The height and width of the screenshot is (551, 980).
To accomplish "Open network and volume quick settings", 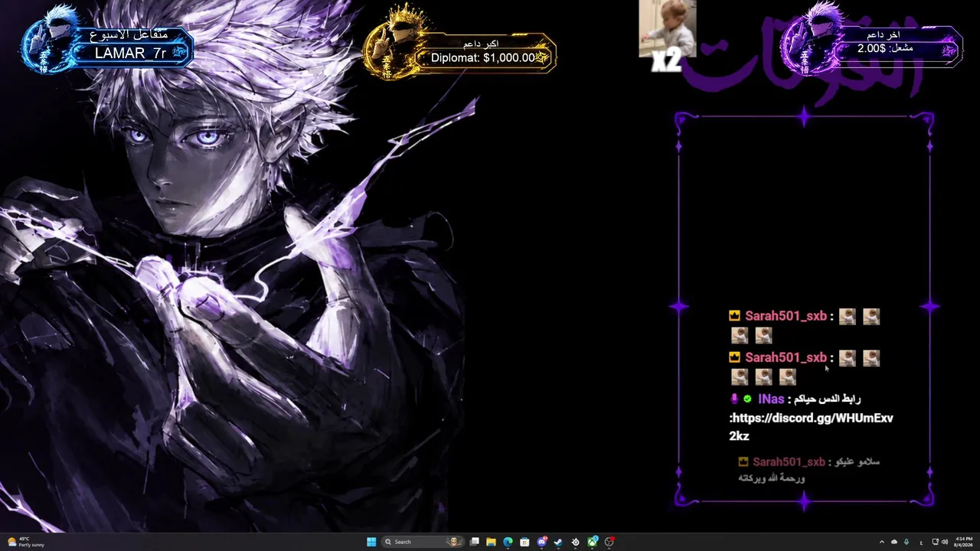I will point(939,542).
